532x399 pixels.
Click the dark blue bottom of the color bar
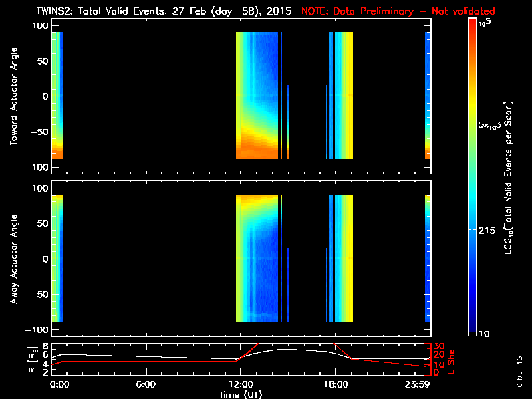pos(472,329)
